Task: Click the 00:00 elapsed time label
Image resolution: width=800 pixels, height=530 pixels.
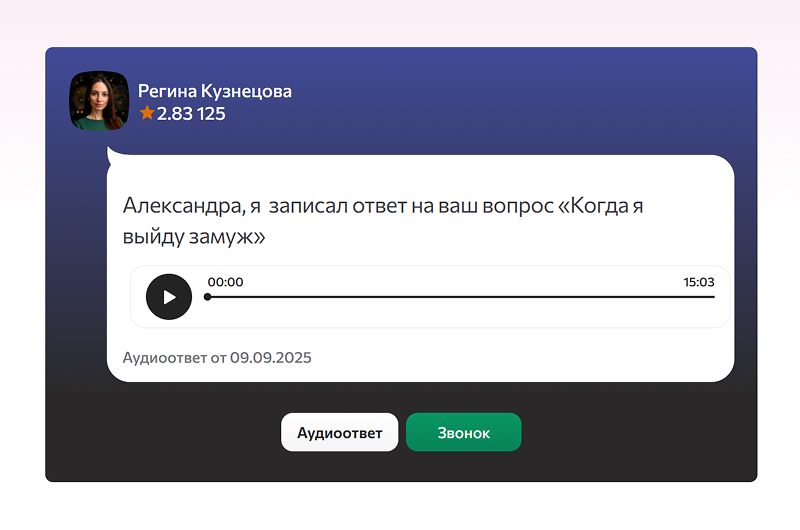Action: [225, 282]
